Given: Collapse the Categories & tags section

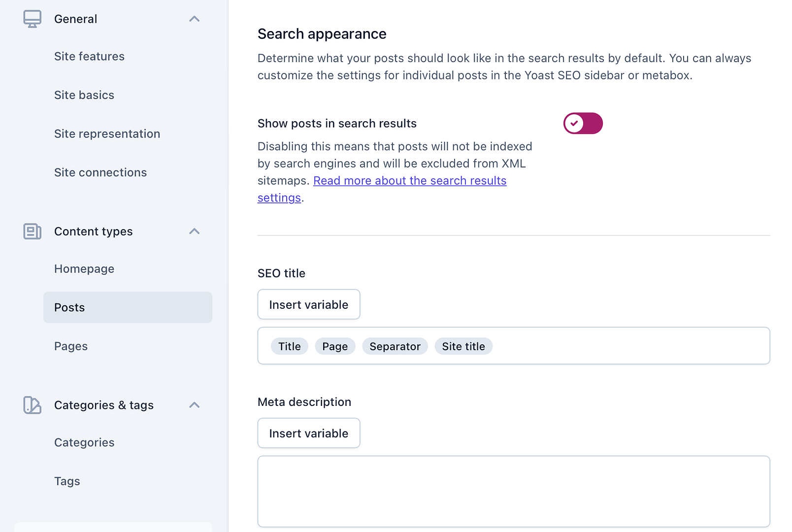Looking at the screenshot, I should 195,405.
